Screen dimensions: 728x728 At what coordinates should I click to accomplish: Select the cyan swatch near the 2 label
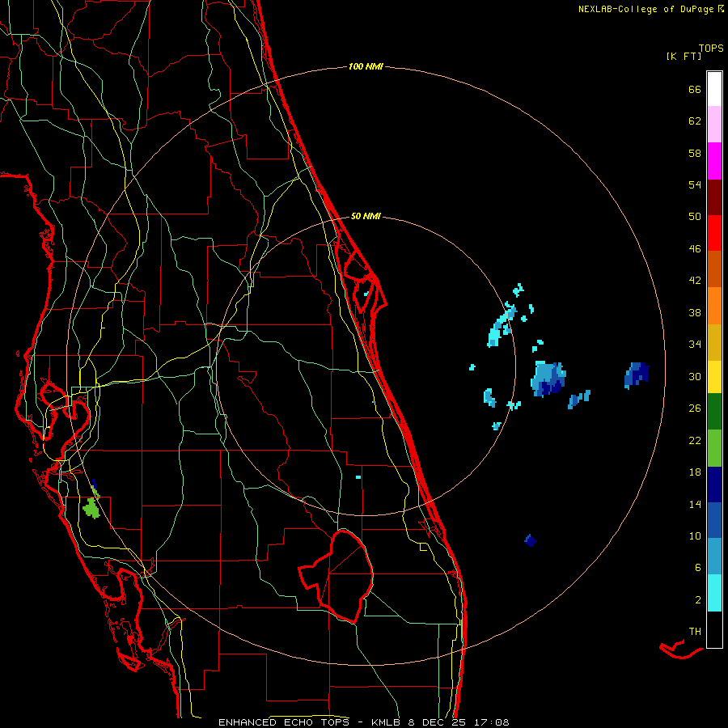pos(714,593)
